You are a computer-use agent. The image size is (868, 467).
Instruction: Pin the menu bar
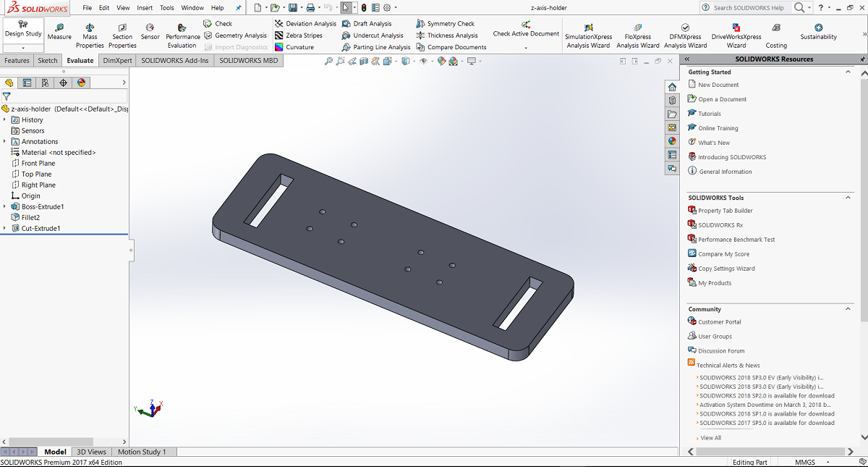point(239,7)
